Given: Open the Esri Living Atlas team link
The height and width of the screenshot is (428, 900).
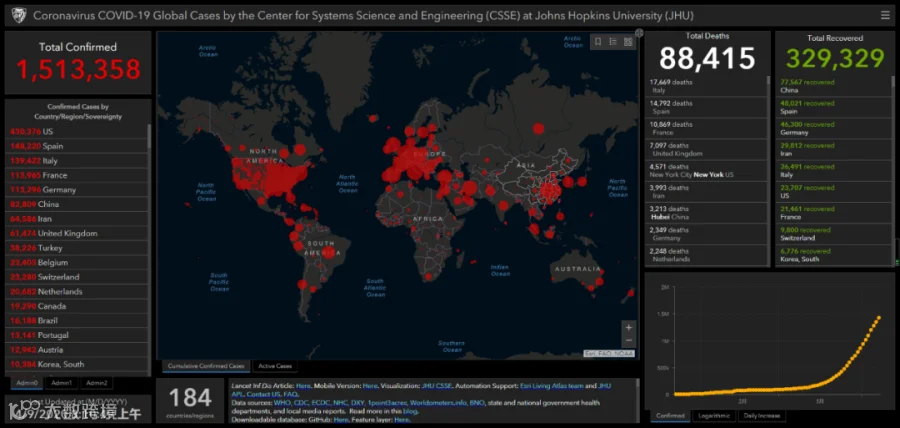Looking at the screenshot, I should (552, 386).
